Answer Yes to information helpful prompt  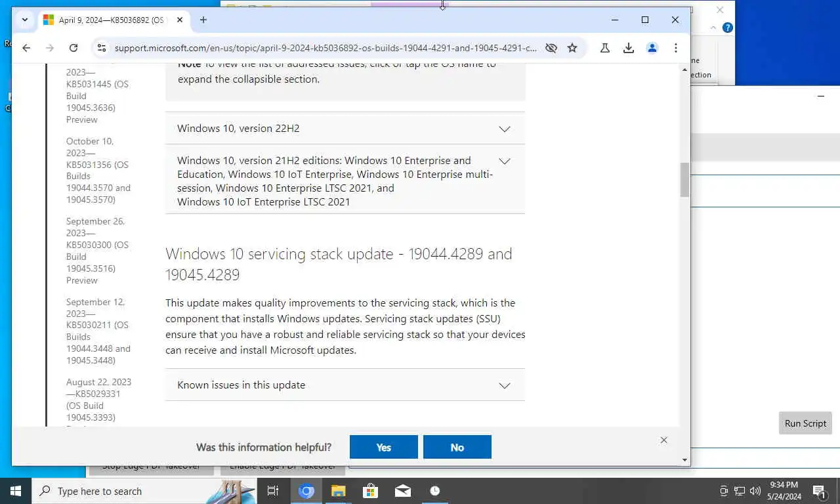pos(384,447)
